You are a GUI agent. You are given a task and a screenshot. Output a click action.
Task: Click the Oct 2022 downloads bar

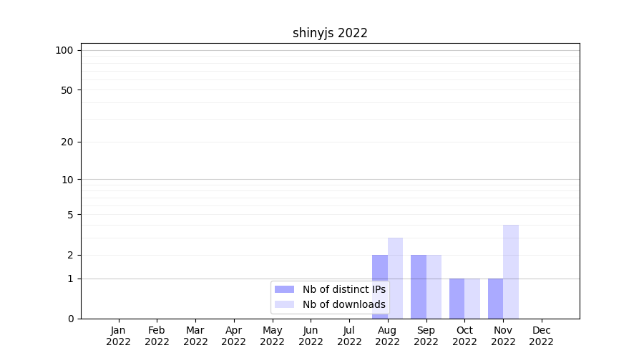(472, 299)
